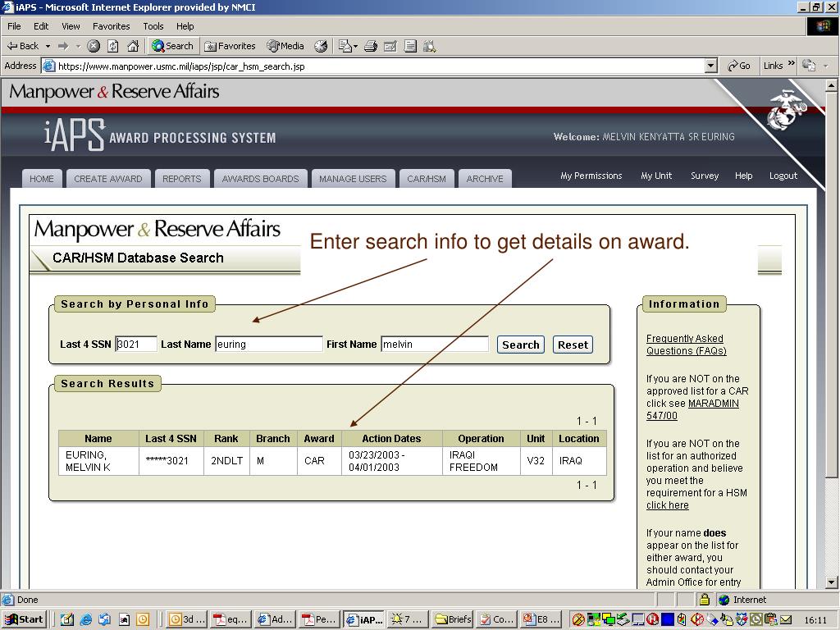Select the AWARDS BOARDS tab
The width and height of the screenshot is (840, 630).
pos(260,179)
